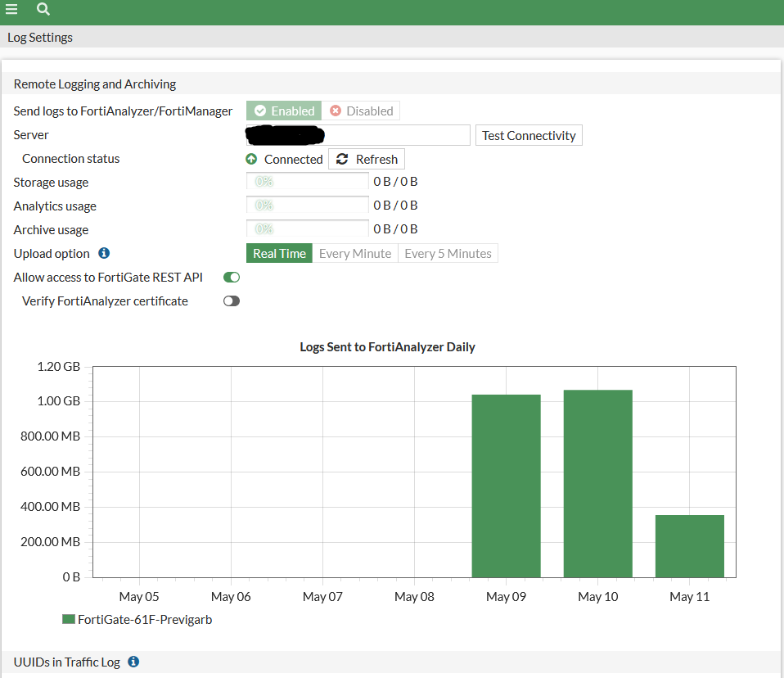Click the May 10 bar in chart
The width and height of the screenshot is (784, 678).
tap(597, 483)
